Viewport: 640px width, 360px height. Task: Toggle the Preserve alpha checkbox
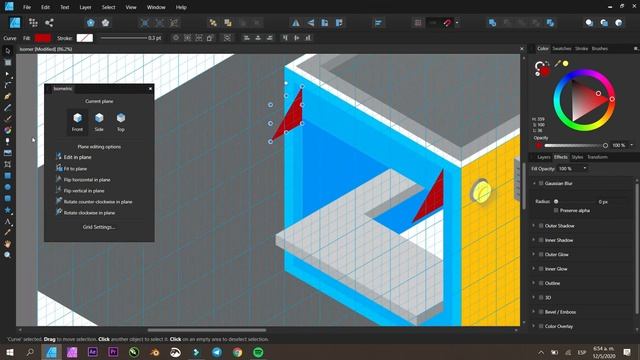(556, 210)
